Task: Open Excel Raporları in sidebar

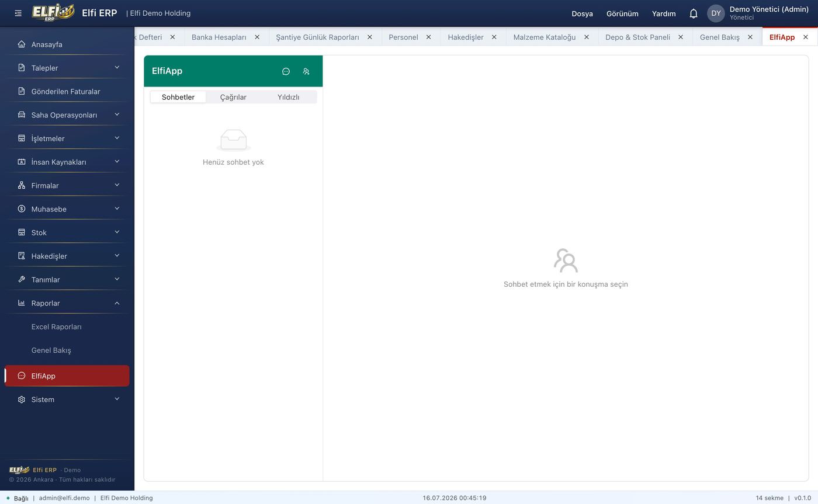Action: tap(57, 327)
